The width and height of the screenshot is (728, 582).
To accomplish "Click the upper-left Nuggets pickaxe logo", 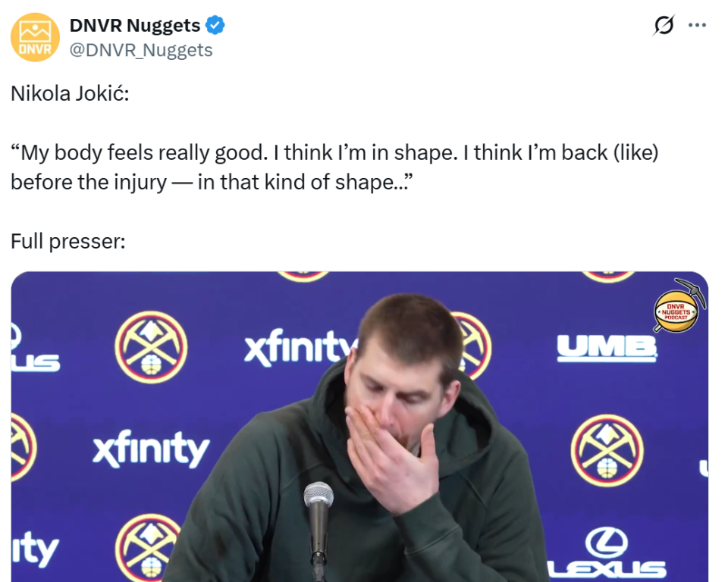I will click(x=152, y=347).
